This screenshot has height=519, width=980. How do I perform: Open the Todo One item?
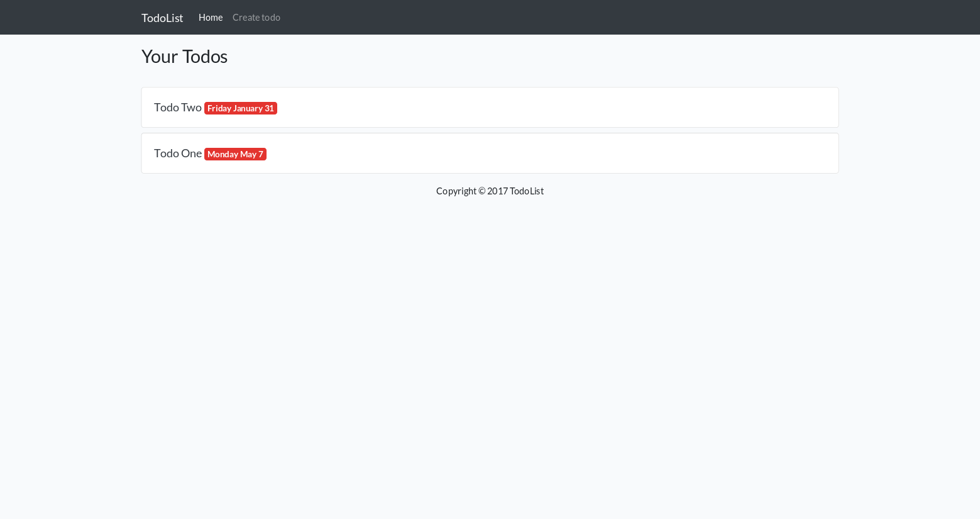pyautogui.click(x=178, y=153)
